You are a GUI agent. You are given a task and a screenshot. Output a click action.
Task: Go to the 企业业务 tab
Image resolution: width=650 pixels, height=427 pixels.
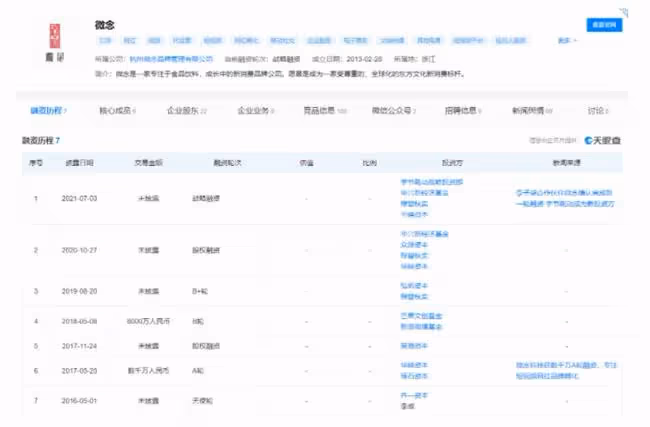pos(256,110)
